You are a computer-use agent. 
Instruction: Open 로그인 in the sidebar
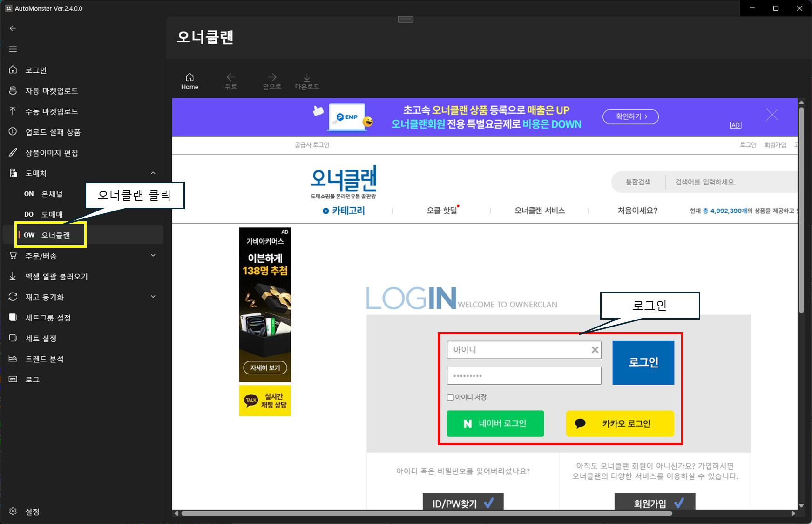click(x=83, y=70)
